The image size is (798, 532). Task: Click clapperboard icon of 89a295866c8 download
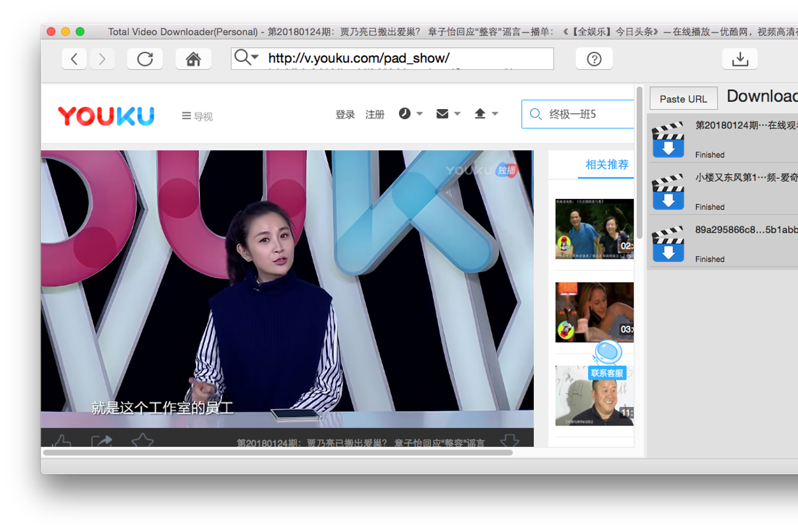tap(668, 243)
